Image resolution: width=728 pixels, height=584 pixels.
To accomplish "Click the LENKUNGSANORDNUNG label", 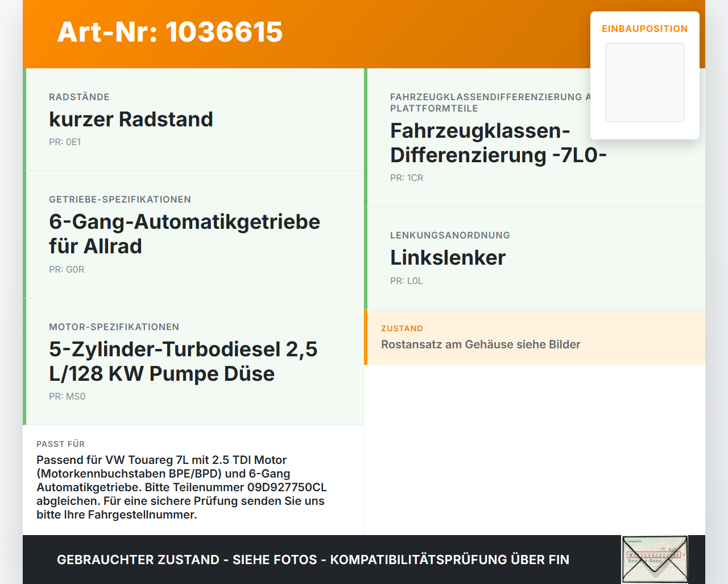I will 450,235.
